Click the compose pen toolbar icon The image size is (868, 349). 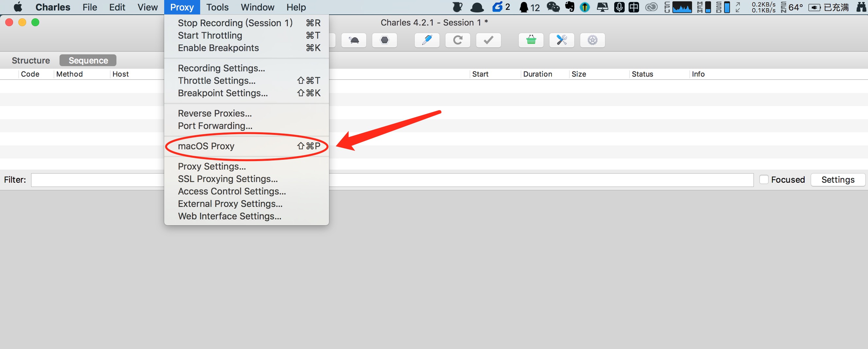click(x=427, y=41)
